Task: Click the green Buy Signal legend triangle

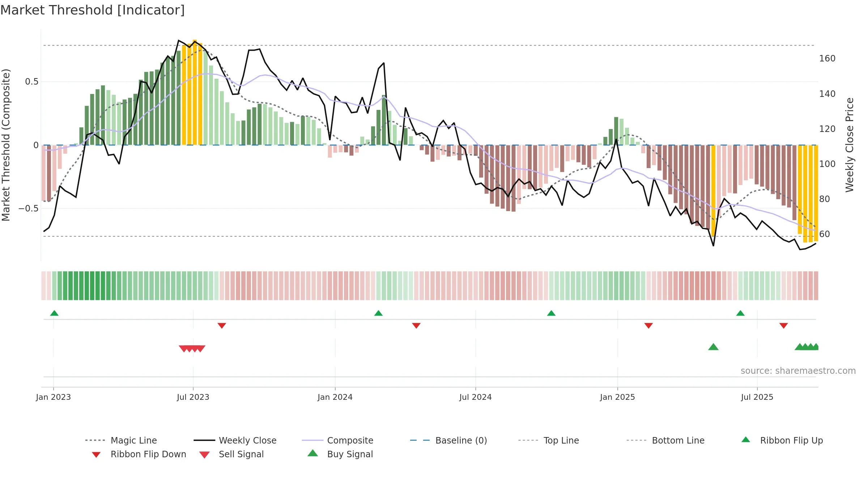Action: coord(312,453)
